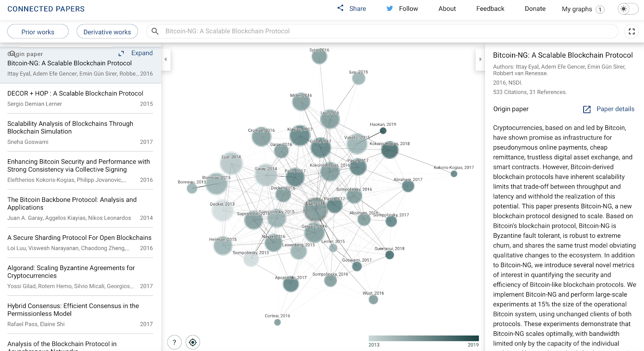Viewport: 644px width, 351px height.
Task: Click the Heilman, 2015 graph node
Action: point(223,246)
